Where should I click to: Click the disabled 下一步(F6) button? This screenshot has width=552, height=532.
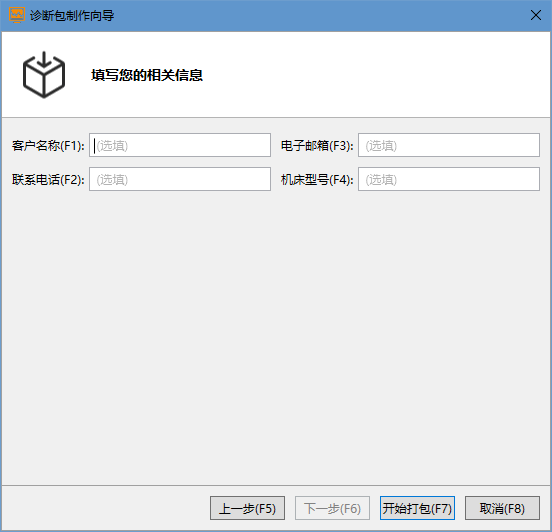pos(332,508)
